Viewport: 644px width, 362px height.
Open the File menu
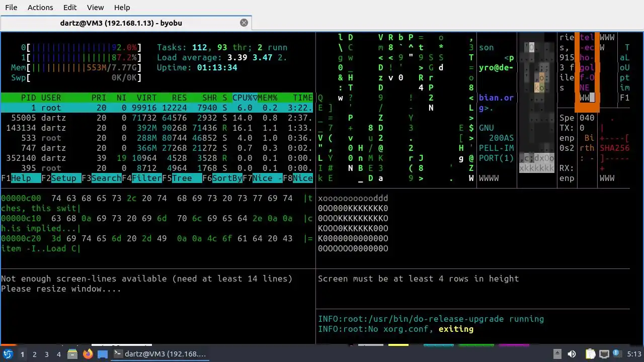point(11,8)
